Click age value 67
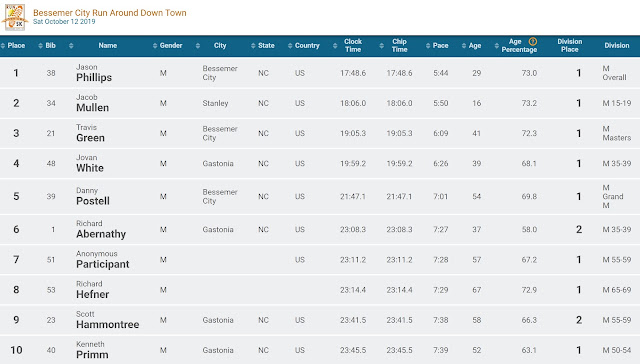Screen dimensions: 640x364 pyautogui.click(x=477, y=290)
